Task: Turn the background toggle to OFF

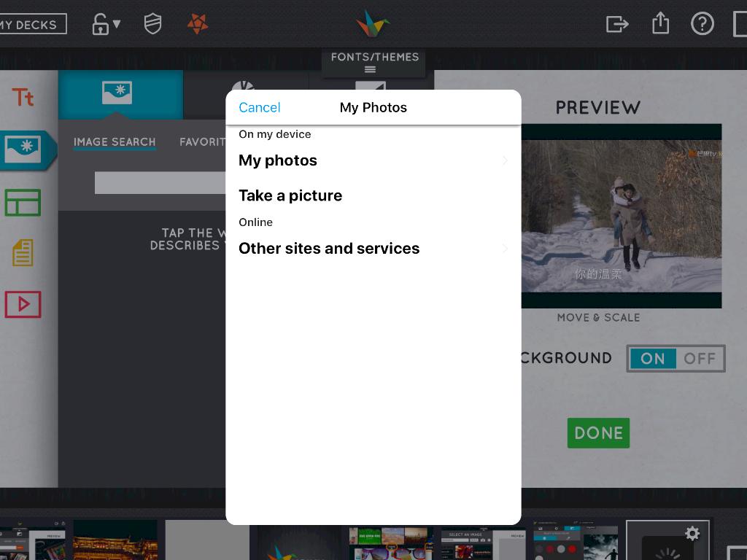Action: 699,359
